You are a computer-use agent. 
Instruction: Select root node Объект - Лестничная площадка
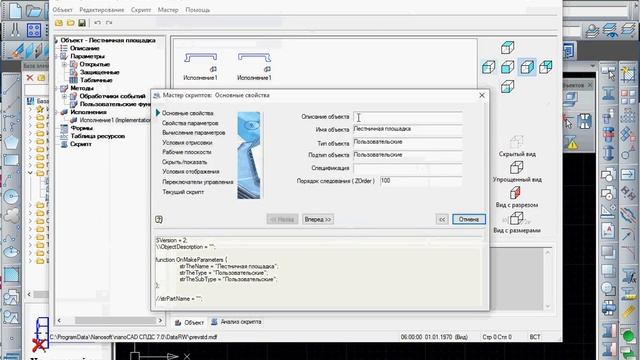pyautogui.click(x=108, y=40)
